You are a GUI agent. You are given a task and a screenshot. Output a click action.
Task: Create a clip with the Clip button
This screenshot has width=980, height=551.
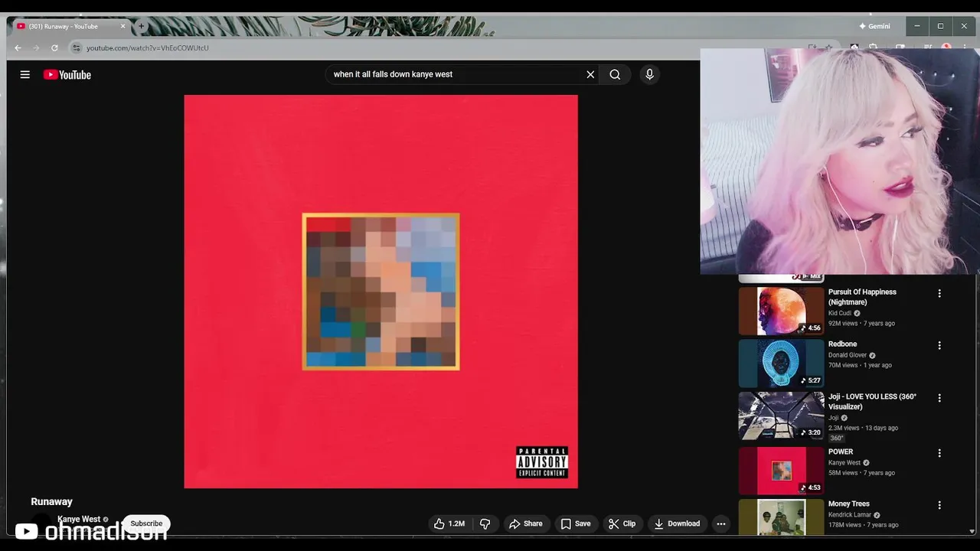coord(622,523)
